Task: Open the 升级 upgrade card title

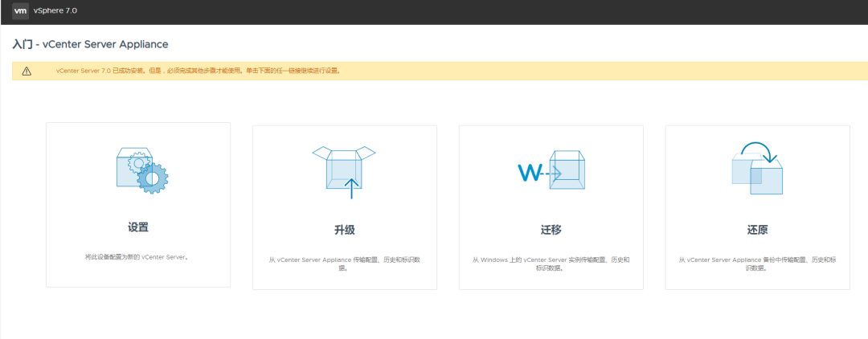Action: click(344, 230)
